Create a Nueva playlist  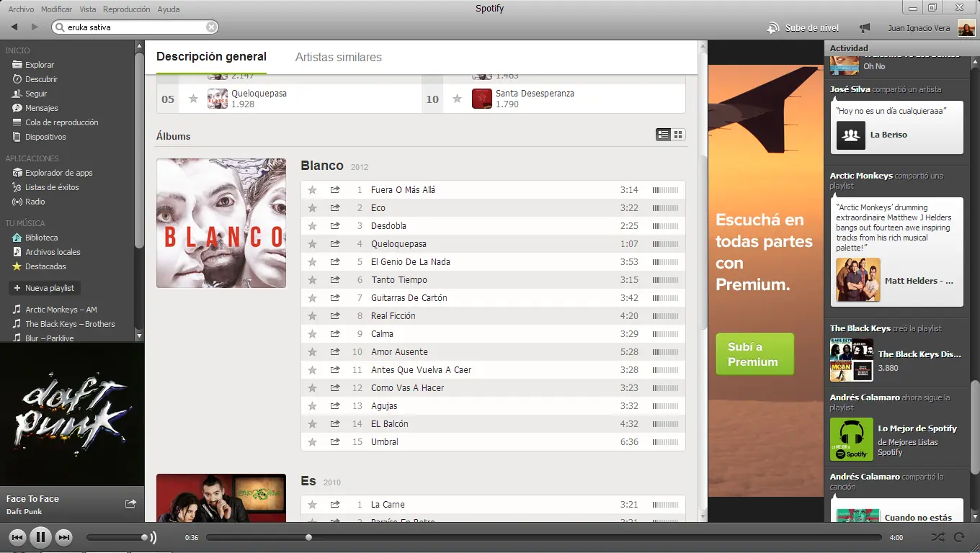(x=43, y=288)
